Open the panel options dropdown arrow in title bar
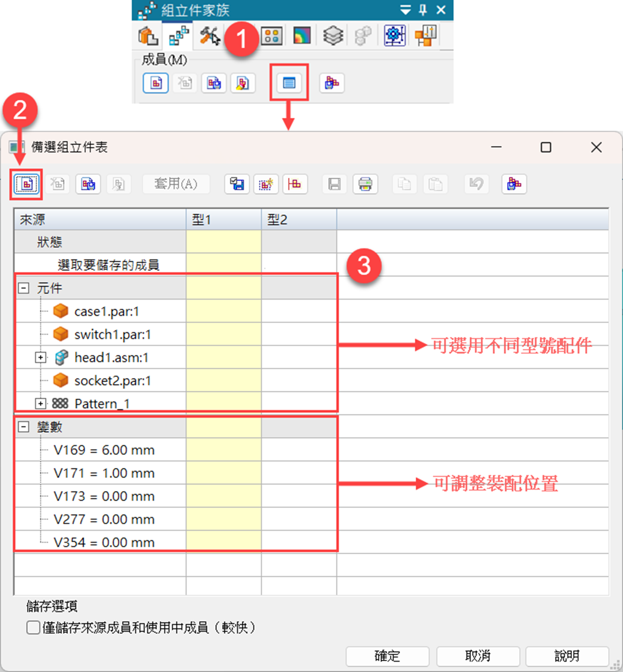The width and height of the screenshot is (623, 672). tap(405, 10)
